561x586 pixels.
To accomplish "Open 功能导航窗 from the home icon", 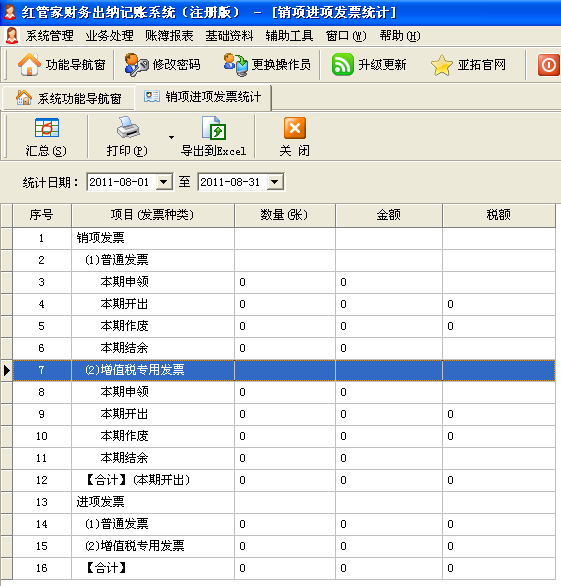I will click(29, 65).
